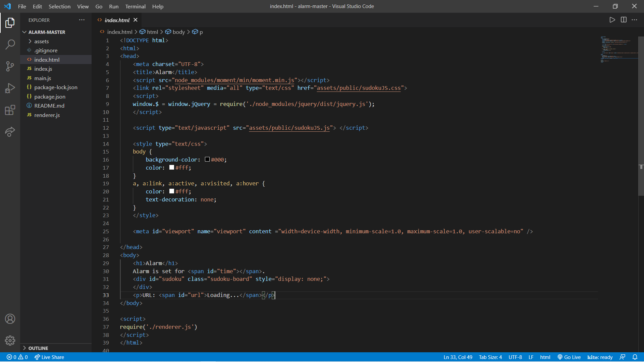644x362 pixels.
Task: Click the errors and warnings indicator
Action: click(x=17, y=357)
